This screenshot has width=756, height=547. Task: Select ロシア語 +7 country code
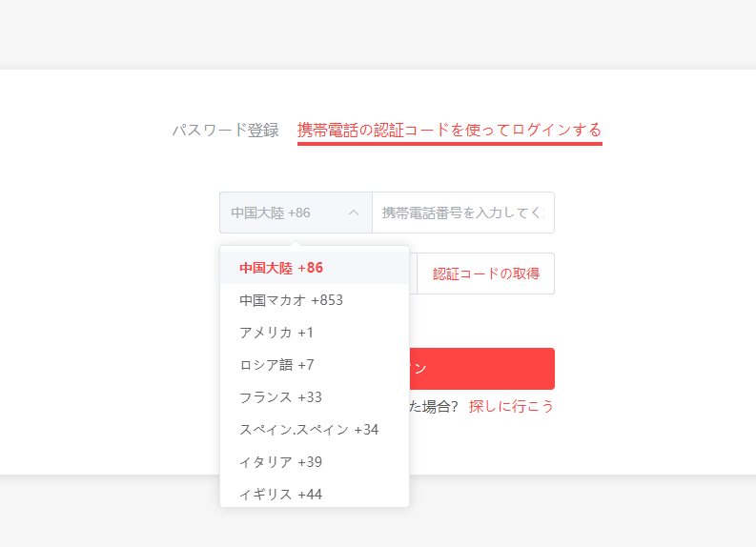pyautogui.click(x=276, y=365)
